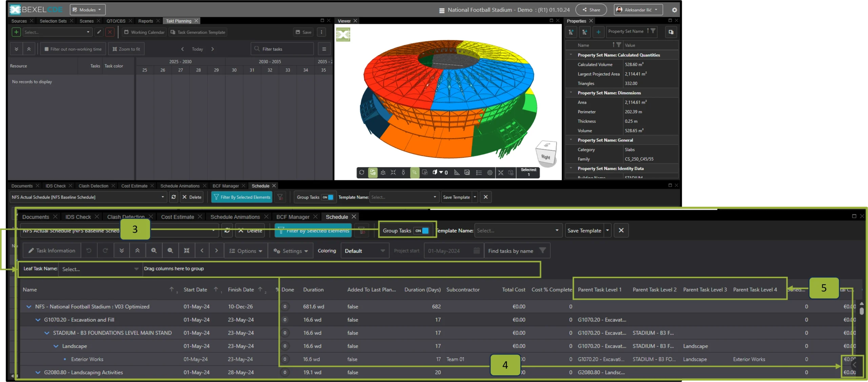Click the undo arrow next to Task Information
868x382 pixels.
89,251
